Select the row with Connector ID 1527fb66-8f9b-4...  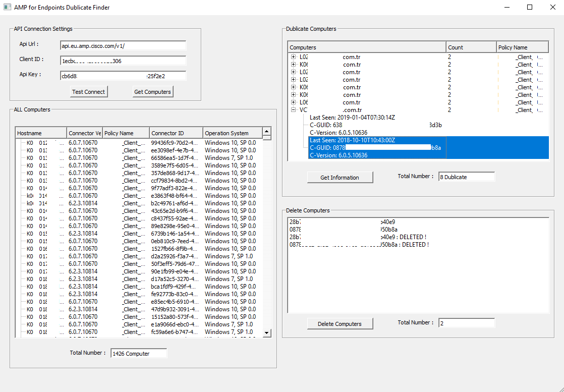(x=139, y=249)
